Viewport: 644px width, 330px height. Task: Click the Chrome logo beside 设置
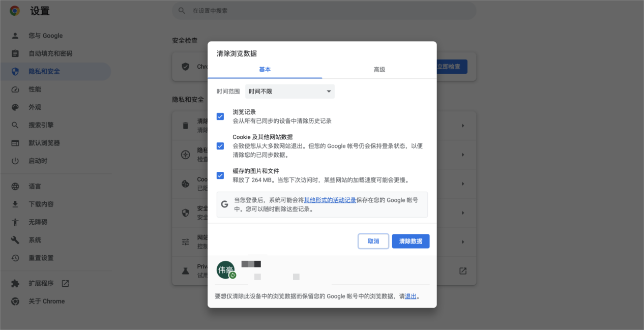(15, 11)
